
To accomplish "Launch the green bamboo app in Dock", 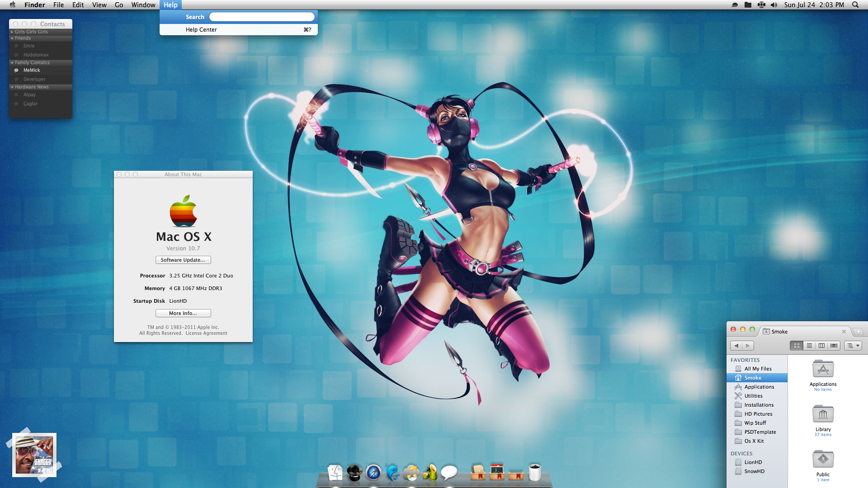I will pyautogui.click(x=430, y=473).
